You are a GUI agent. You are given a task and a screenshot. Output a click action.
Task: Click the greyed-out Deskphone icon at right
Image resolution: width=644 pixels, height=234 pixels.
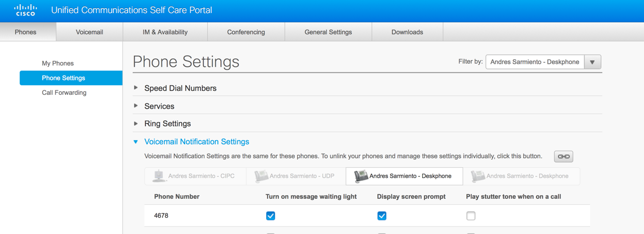477,176
